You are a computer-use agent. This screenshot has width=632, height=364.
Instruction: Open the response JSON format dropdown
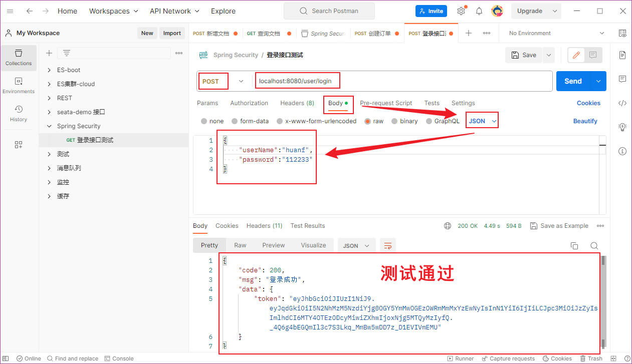tap(356, 245)
